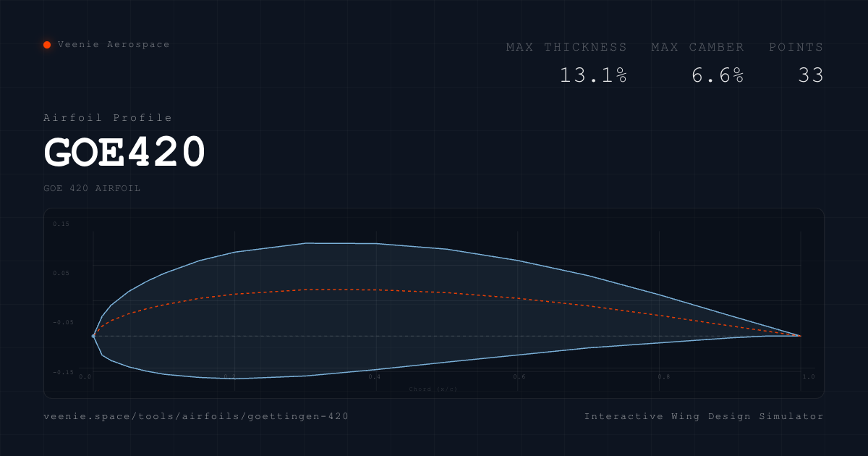The height and width of the screenshot is (456, 868).
Task: Open the veenie.space/tools/airfoils/goettingen-420 URL
Action: 196,417
